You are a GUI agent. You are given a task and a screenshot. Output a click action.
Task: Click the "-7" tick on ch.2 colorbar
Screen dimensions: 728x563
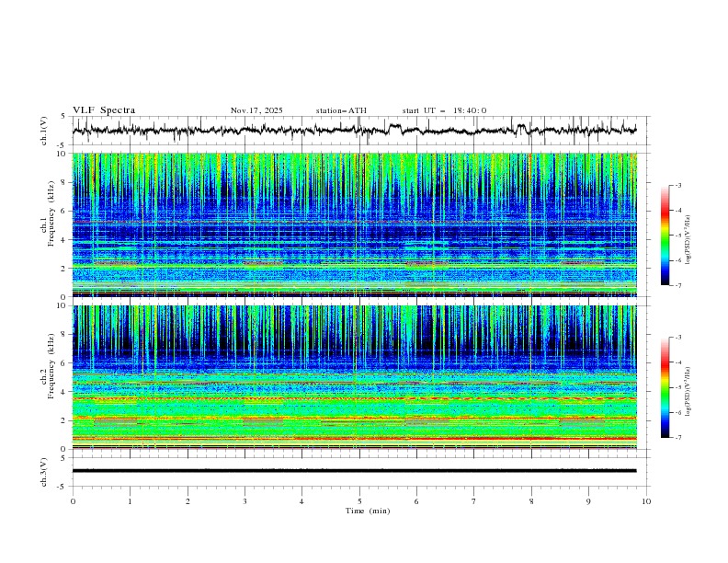click(677, 437)
